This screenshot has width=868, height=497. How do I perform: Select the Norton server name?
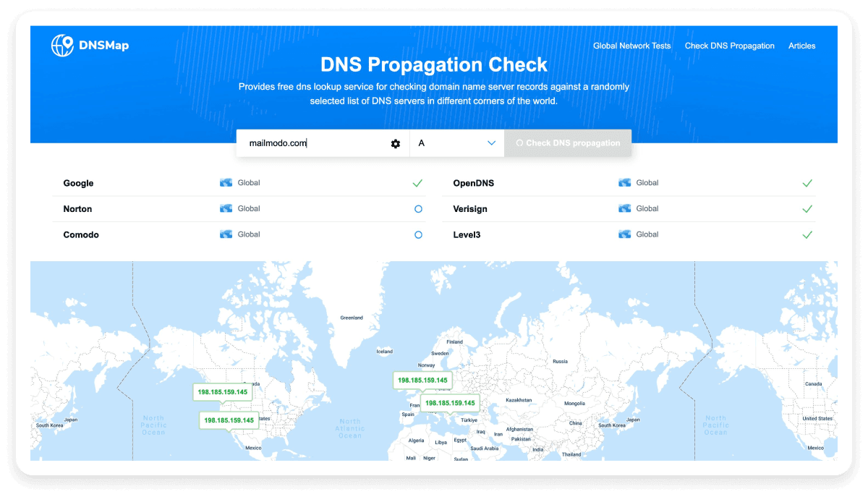pos(77,209)
